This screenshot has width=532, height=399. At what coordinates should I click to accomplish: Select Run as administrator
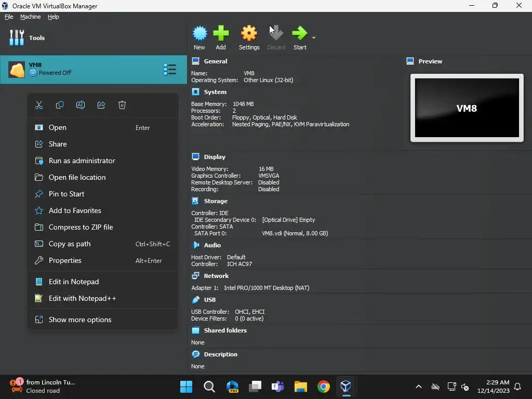102,161
